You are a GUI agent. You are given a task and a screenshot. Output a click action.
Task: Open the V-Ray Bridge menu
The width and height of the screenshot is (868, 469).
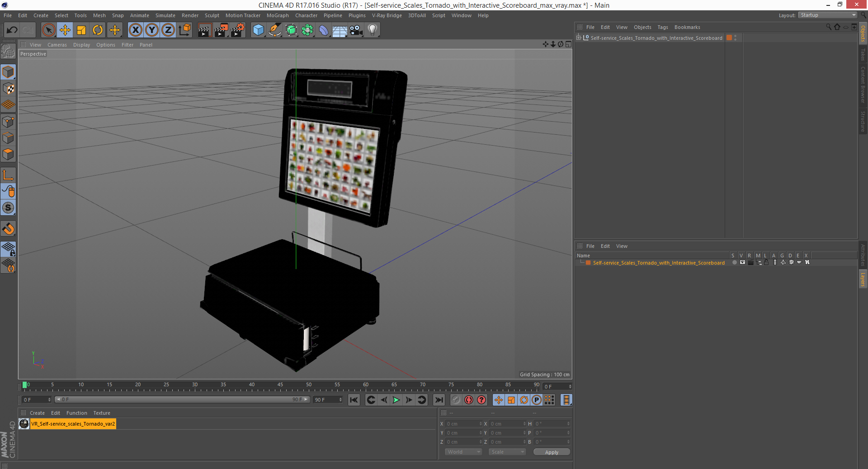coord(387,15)
